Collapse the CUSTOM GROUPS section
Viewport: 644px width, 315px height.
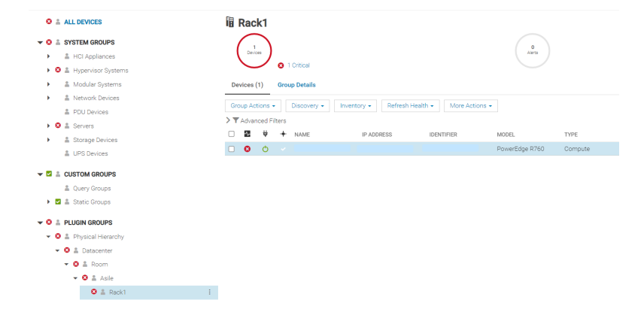coord(40,174)
